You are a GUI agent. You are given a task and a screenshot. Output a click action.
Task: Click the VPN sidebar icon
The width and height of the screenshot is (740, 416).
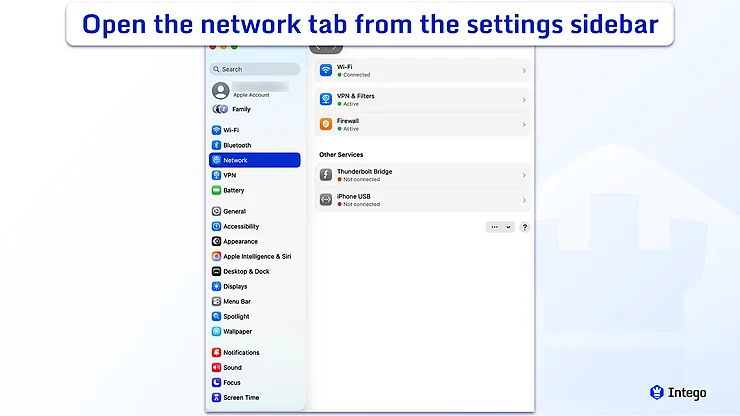tap(216, 175)
